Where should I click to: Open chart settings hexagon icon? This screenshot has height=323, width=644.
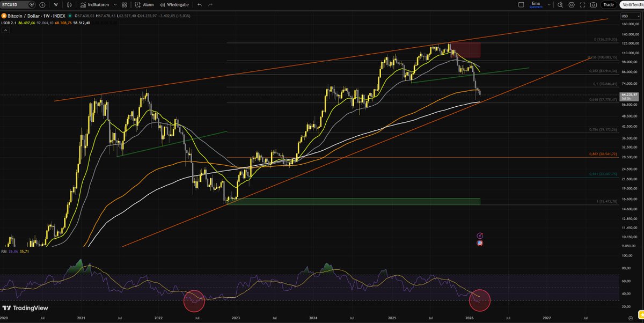570,4
